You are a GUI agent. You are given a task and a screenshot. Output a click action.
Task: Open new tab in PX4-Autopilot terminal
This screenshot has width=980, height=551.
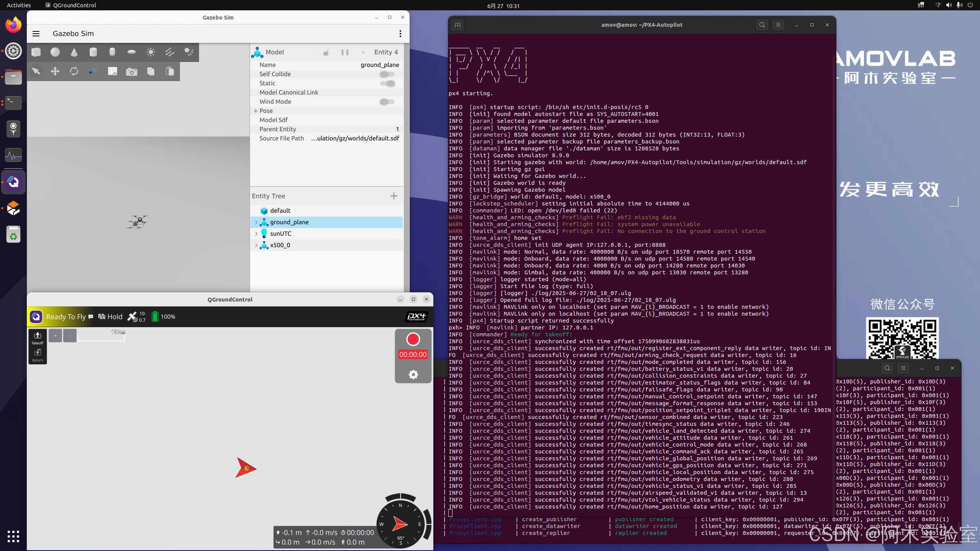click(457, 25)
